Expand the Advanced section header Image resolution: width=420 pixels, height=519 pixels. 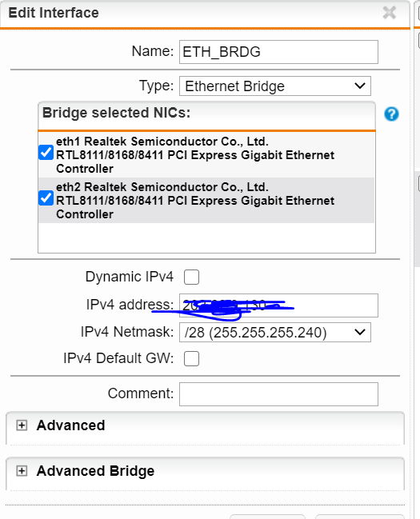[x=206, y=426]
